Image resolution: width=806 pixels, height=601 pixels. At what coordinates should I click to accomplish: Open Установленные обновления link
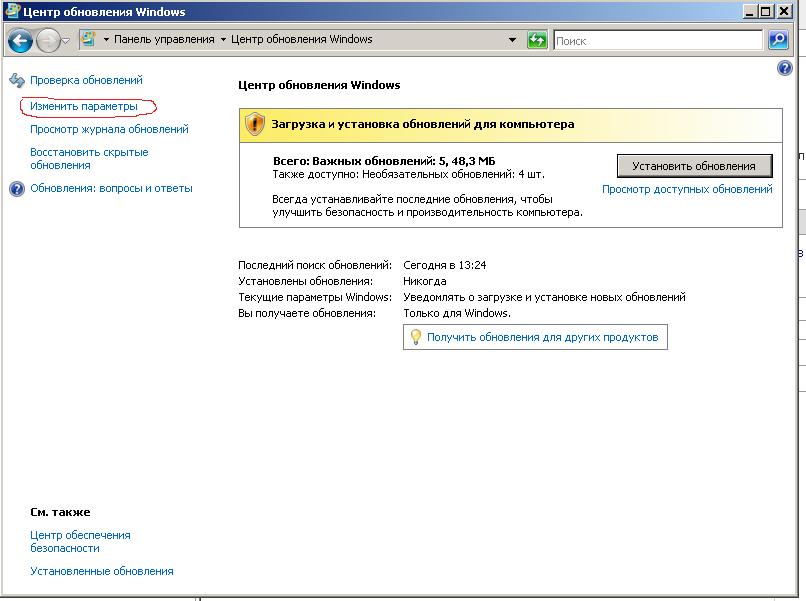click(102, 571)
